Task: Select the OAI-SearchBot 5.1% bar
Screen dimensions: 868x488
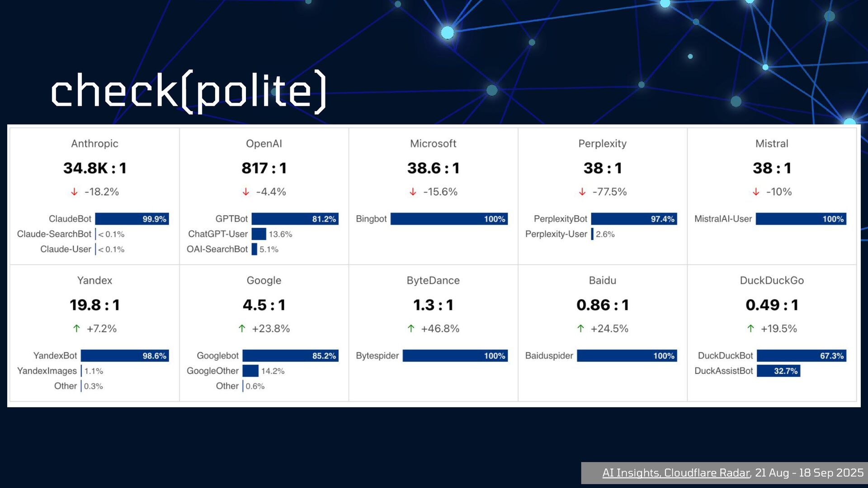Action: 254,249
